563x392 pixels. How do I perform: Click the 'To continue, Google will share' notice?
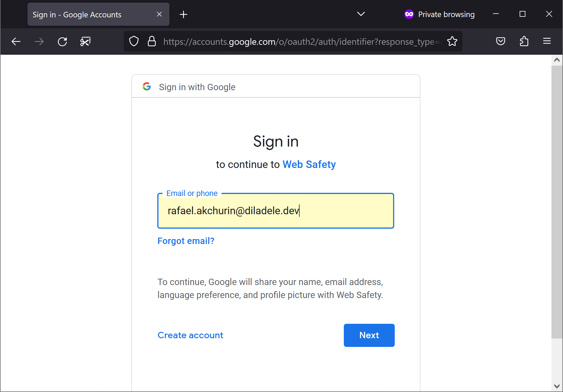pos(270,288)
